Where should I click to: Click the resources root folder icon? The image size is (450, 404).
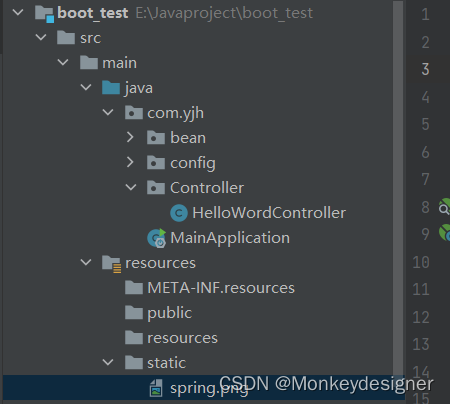coord(111,264)
